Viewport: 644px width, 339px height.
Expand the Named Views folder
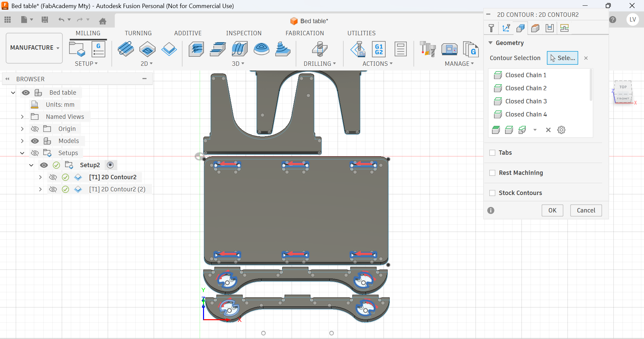(x=22, y=117)
